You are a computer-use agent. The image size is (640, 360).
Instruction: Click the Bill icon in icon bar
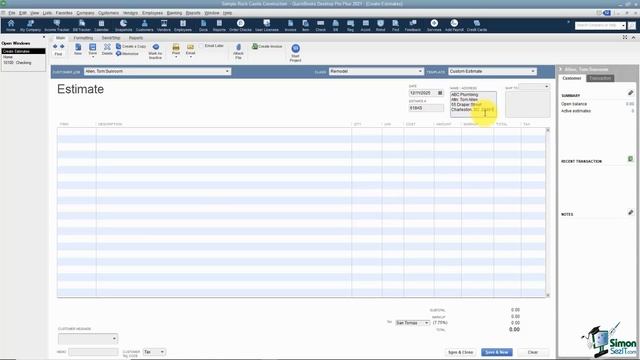[x=336, y=25]
